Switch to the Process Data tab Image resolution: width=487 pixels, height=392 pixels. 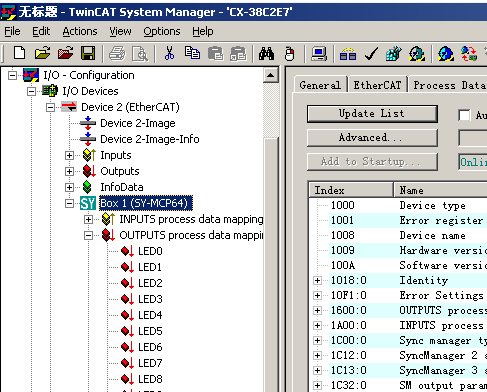pos(449,85)
